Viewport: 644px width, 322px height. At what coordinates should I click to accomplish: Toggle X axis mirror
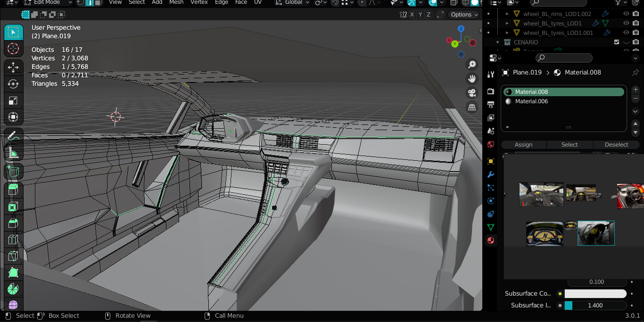tap(412, 15)
